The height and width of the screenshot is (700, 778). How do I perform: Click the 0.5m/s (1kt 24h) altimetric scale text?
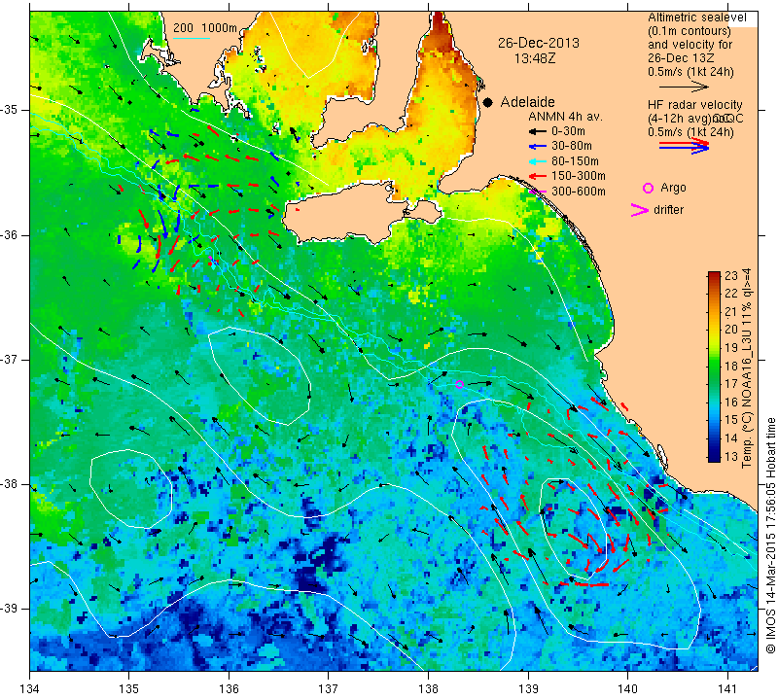click(690, 72)
